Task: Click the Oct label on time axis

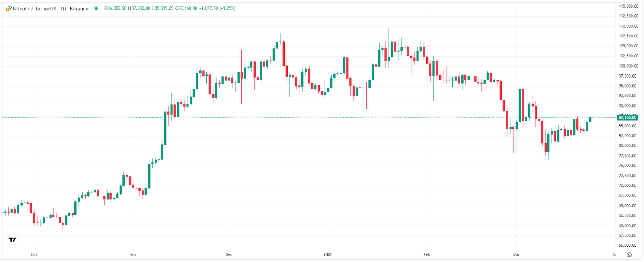Action: 34,254
